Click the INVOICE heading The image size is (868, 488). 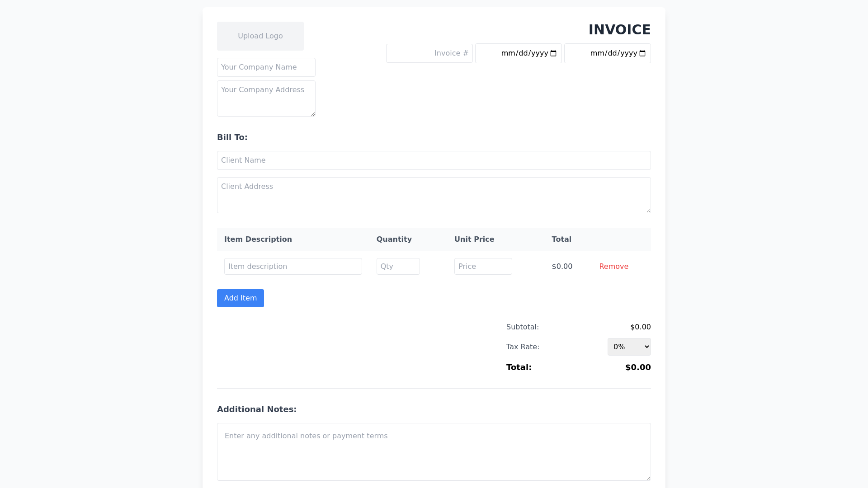pos(619,29)
